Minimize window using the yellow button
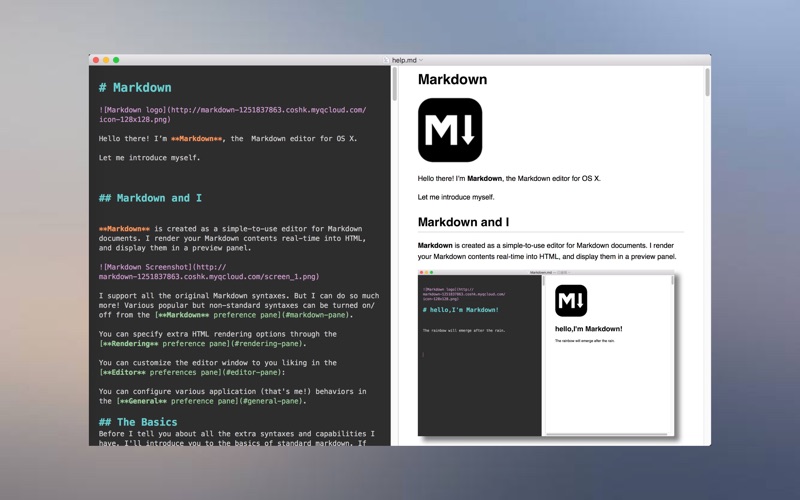The height and width of the screenshot is (500, 800). click(106, 60)
